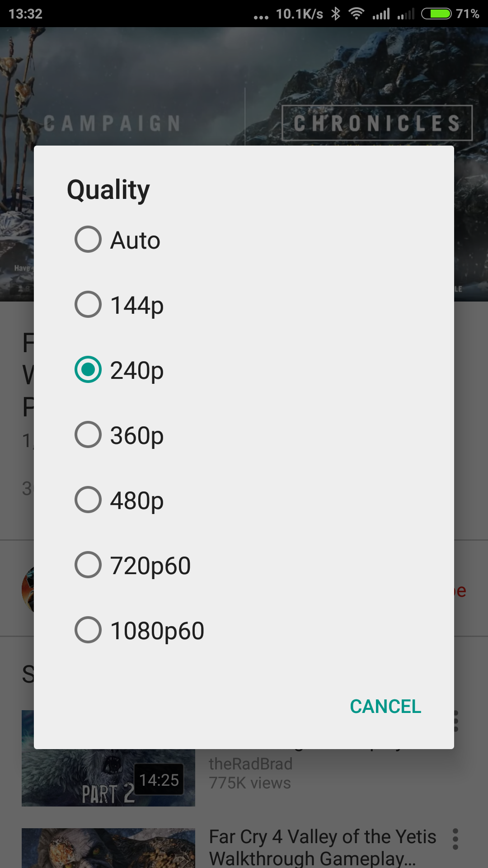Select the Auto quality radio button
The height and width of the screenshot is (868, 488).
88,240
